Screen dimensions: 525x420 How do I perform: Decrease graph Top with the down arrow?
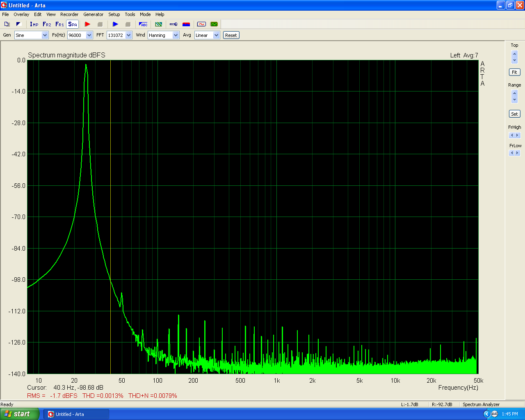pyautogui.click(x=515, y=60)
